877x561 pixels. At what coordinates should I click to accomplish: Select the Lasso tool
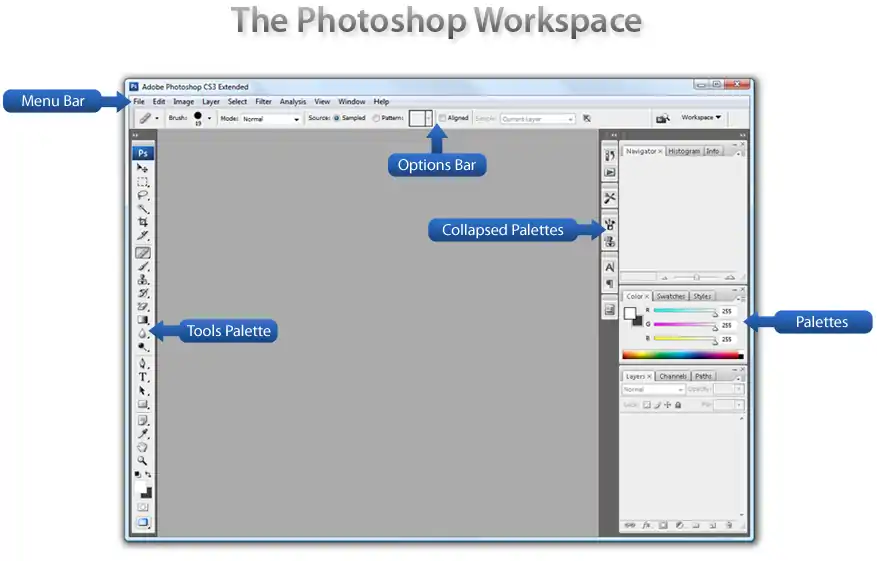(143, 196)
